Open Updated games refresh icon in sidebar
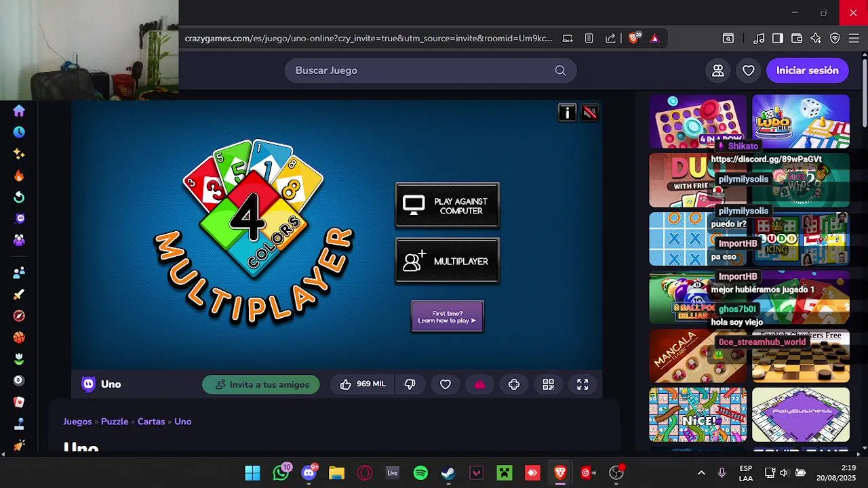Screen dimensions: 868x488 tap(19, 197)
